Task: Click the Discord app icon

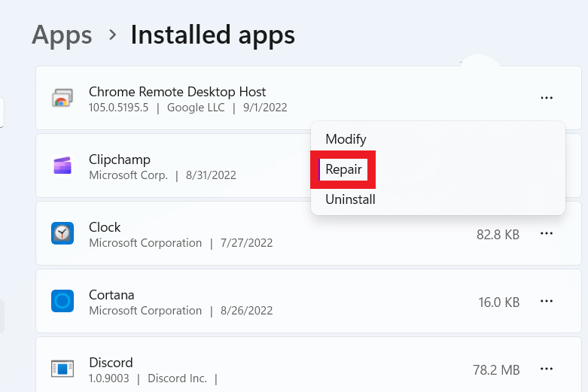Action: pyautogui.click(x=62, y=369)
